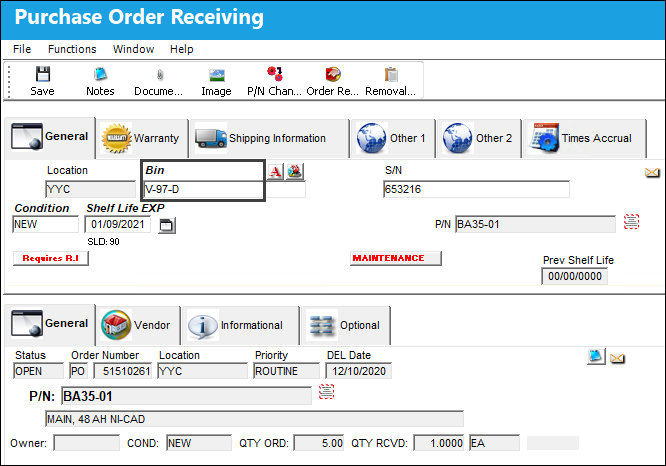Click the empty Owner field

point(87,443)
